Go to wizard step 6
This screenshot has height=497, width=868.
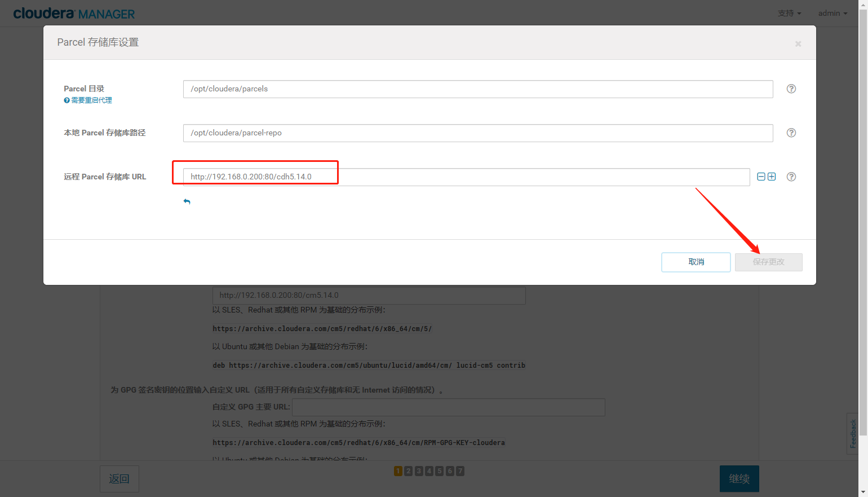click(450, 470)
